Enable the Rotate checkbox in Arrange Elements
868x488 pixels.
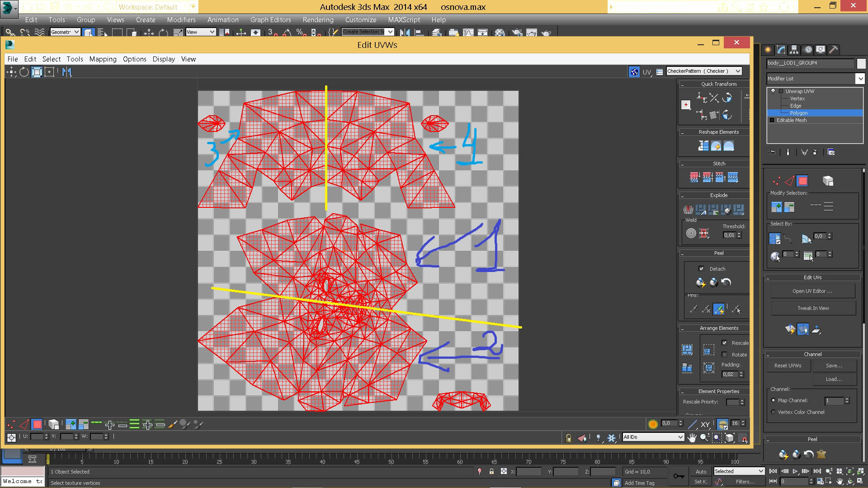(x=725, y=355)
